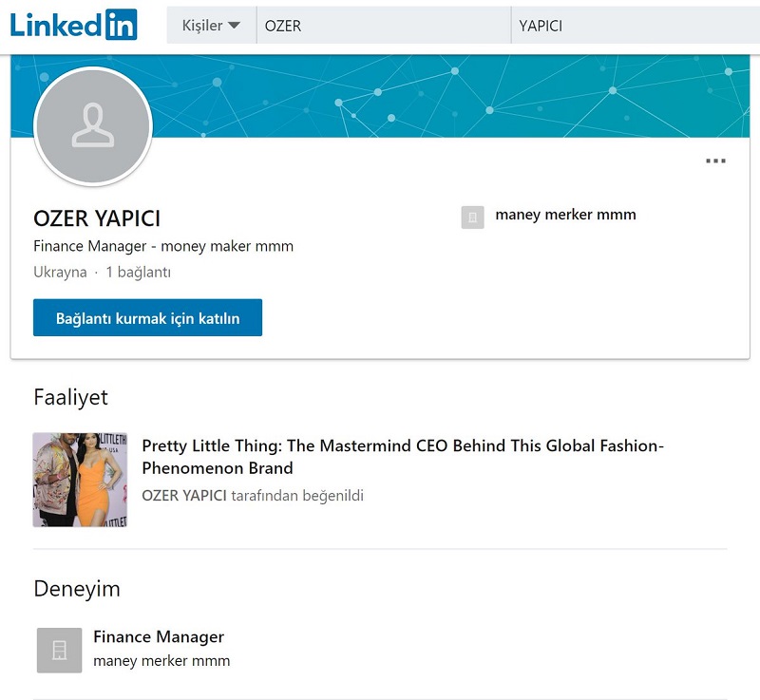The image size is (760, 700).
Task: Click the Faaliyet section heading
Action: (70, 397)
